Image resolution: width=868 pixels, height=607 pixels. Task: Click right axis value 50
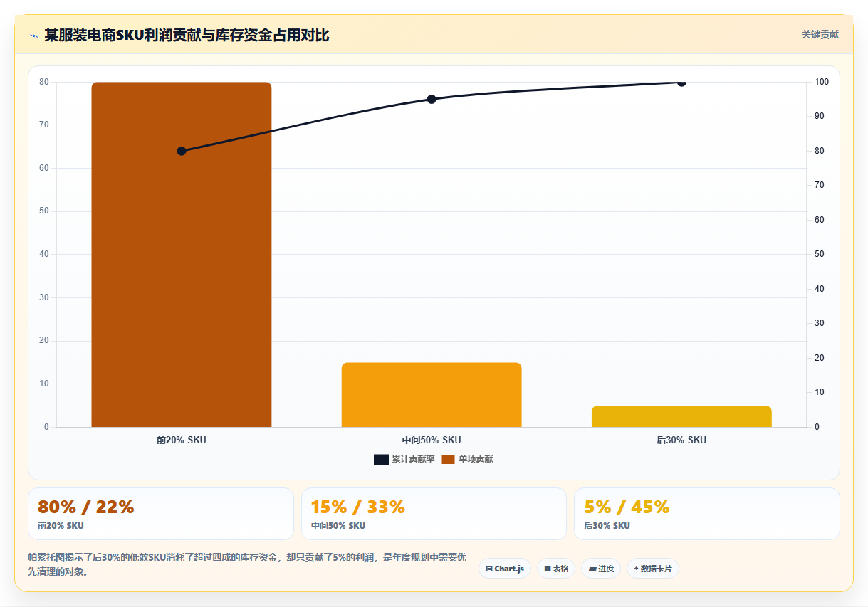click(820, 255)
